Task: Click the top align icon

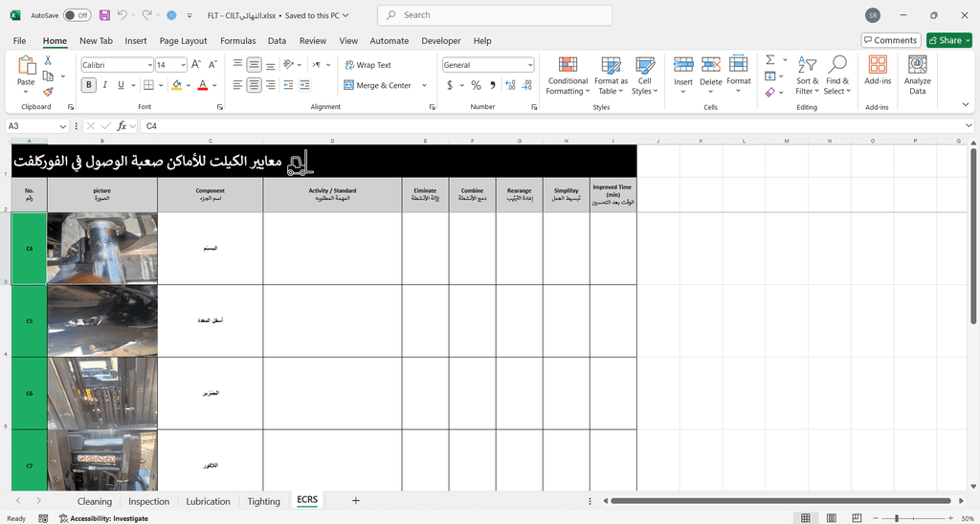Action: 237,64
